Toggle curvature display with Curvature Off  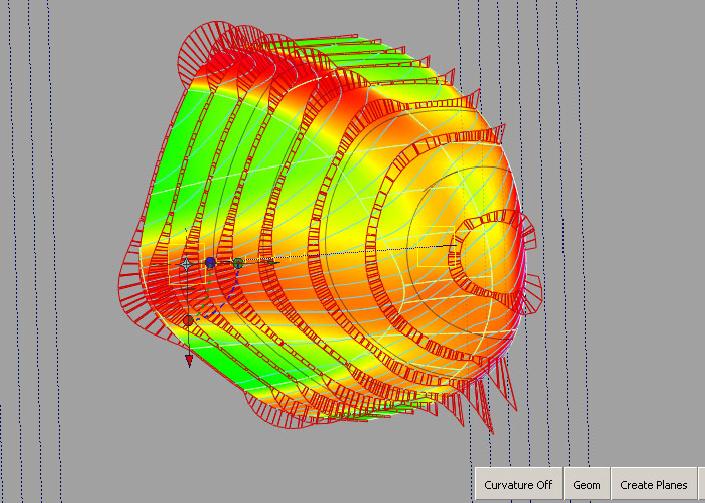pyautogui.click(x=518, y=485)
